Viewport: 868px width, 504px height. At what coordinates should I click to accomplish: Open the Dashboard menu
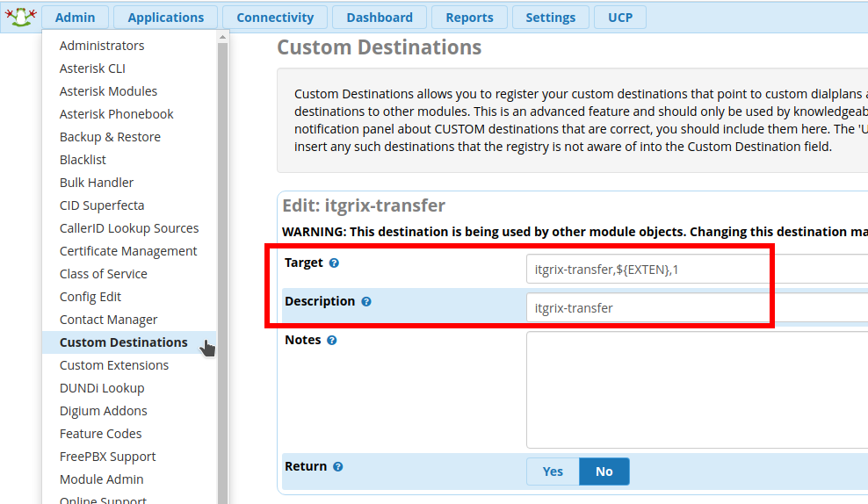tap(380, 18)
